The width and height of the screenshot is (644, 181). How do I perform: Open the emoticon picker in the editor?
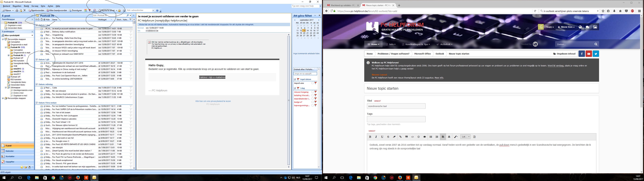418,137
